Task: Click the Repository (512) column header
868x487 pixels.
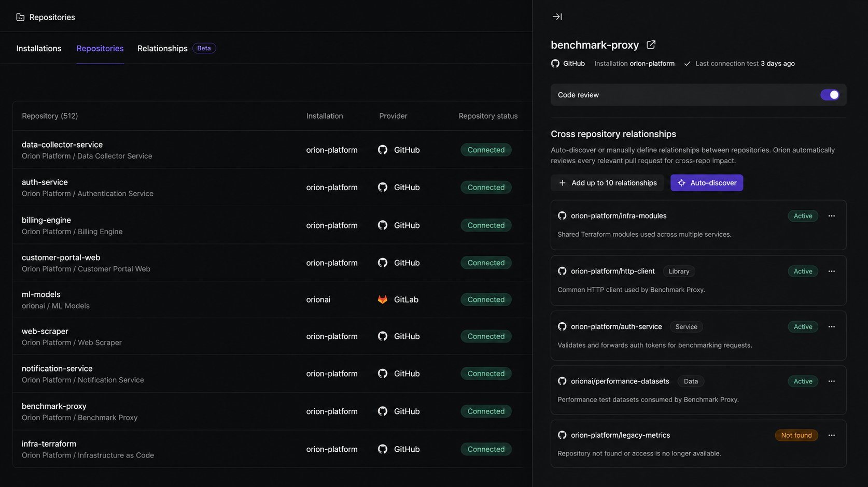Action: tap(50, 116)
